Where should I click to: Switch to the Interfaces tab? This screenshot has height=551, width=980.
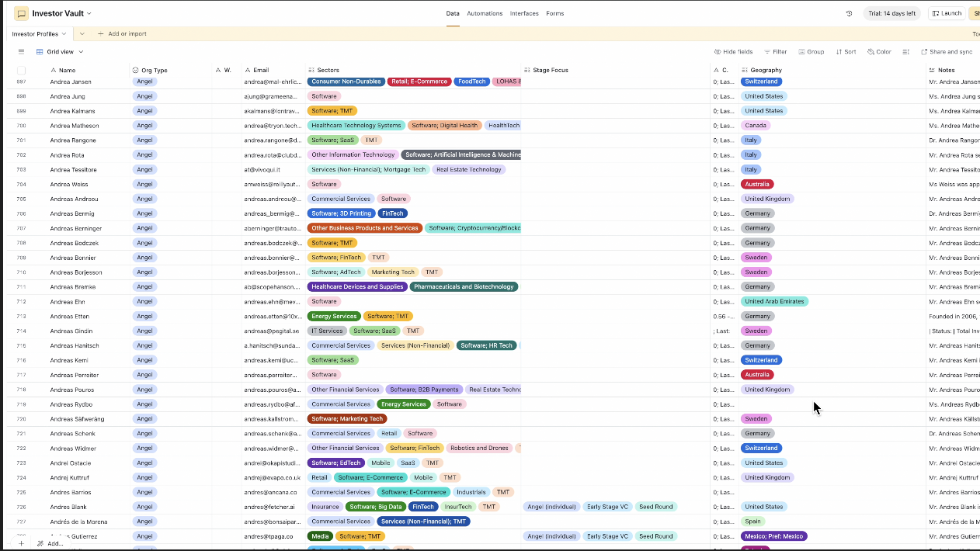524,13
